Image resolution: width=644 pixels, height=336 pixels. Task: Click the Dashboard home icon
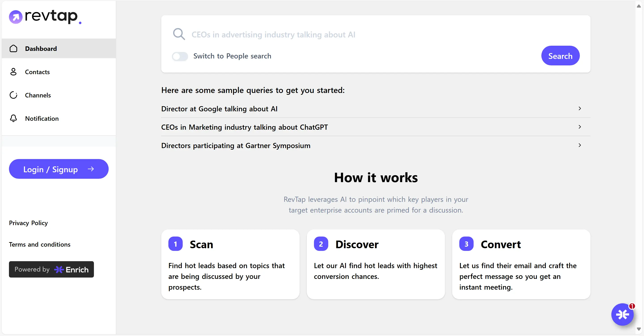point(13,49)
